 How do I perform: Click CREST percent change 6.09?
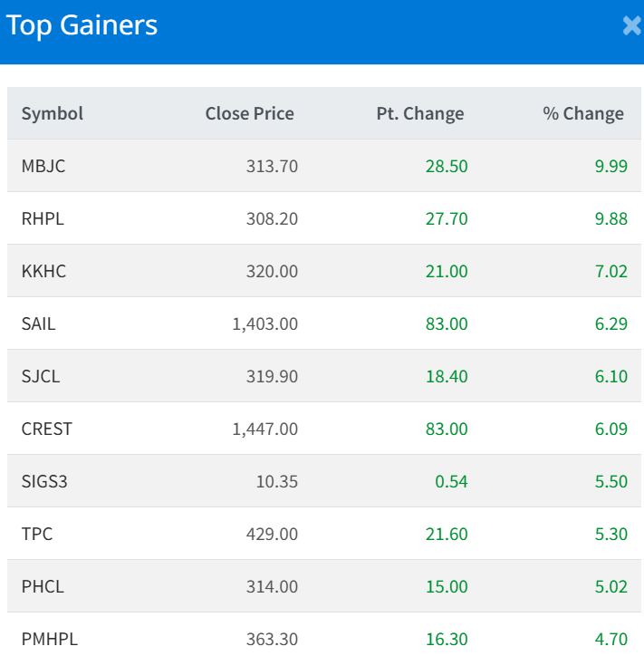[x=611, y=429]
